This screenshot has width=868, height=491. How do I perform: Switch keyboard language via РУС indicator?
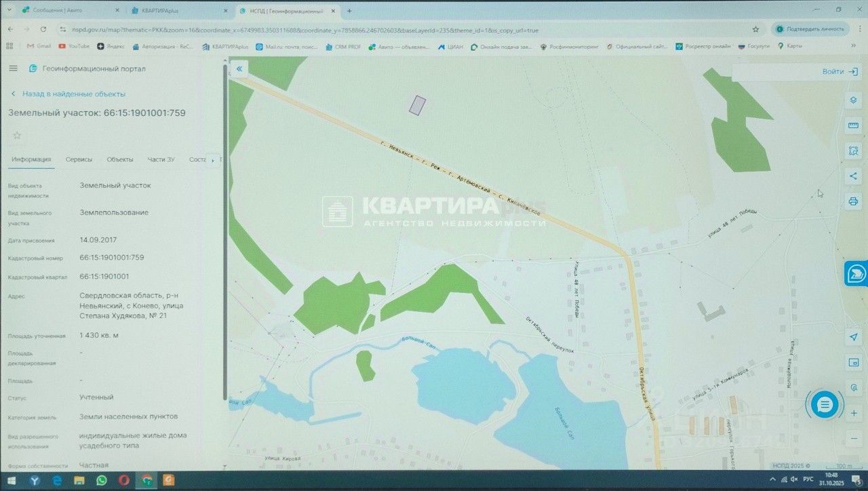click(808, 479)
